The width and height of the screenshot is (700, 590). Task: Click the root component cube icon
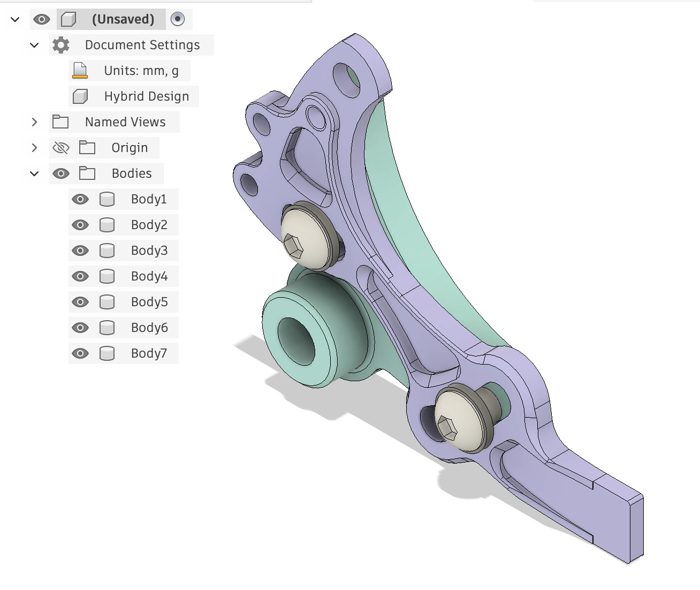tap(68, 19)
